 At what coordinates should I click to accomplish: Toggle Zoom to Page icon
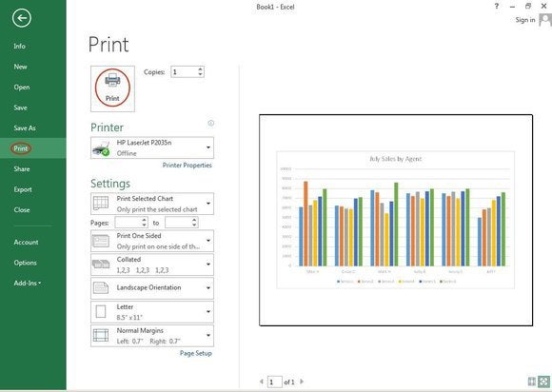click(543, 382)
